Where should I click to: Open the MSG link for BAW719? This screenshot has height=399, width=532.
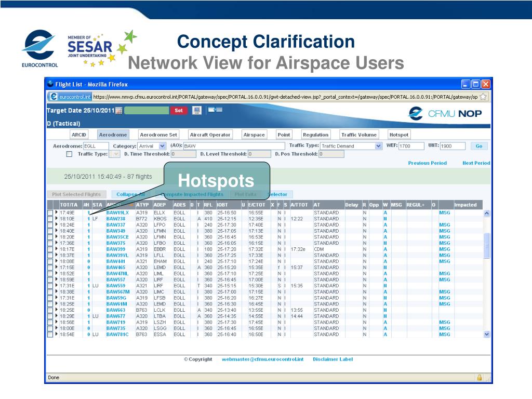445,322
